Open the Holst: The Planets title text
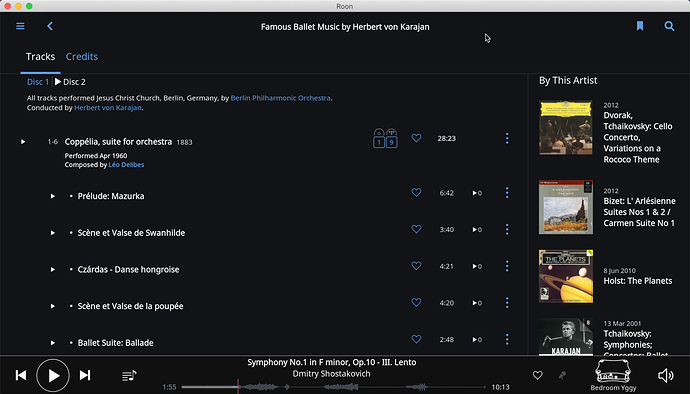The image size is (690, 394). [638, 281]
